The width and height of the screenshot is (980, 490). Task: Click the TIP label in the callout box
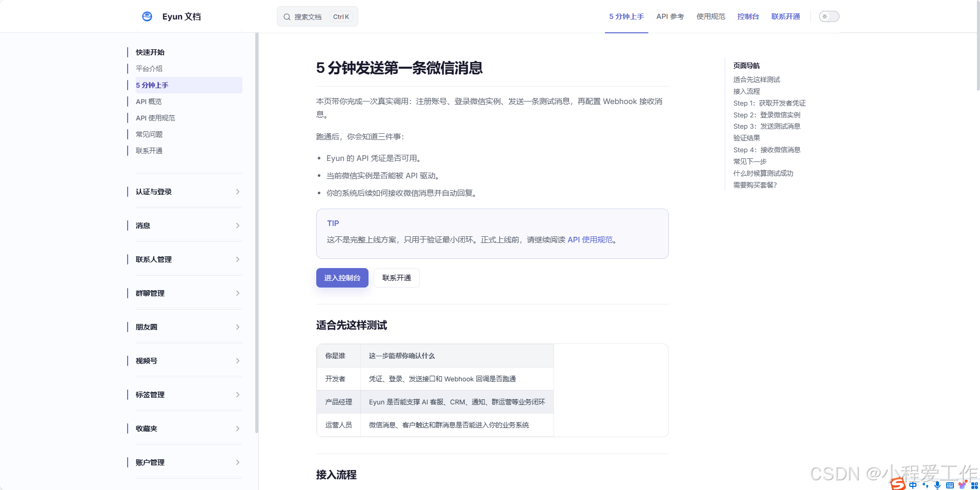333,223
